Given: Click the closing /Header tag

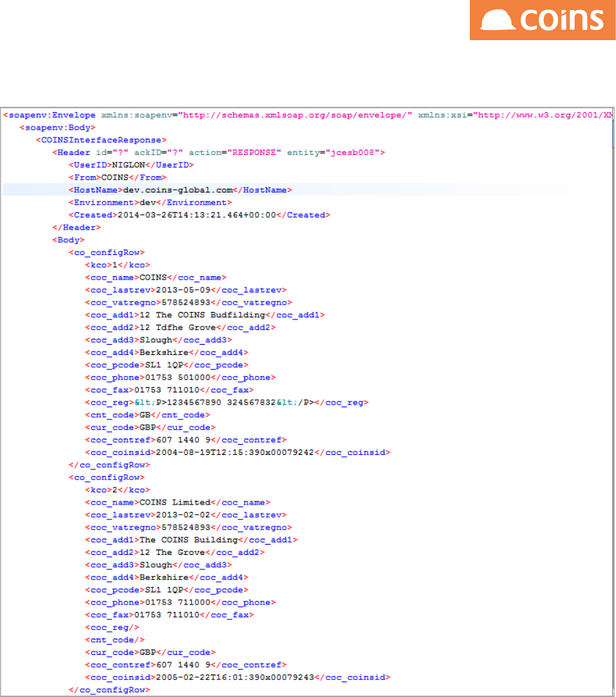Looking at the screenshot, I should tap(76, 227).
